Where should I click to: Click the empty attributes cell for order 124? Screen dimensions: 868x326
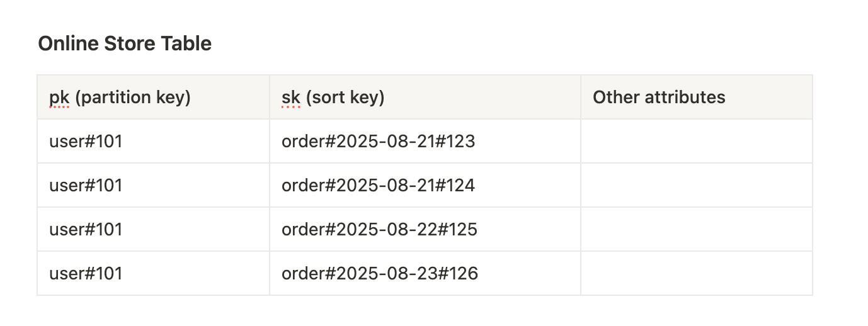click(697, 185)
